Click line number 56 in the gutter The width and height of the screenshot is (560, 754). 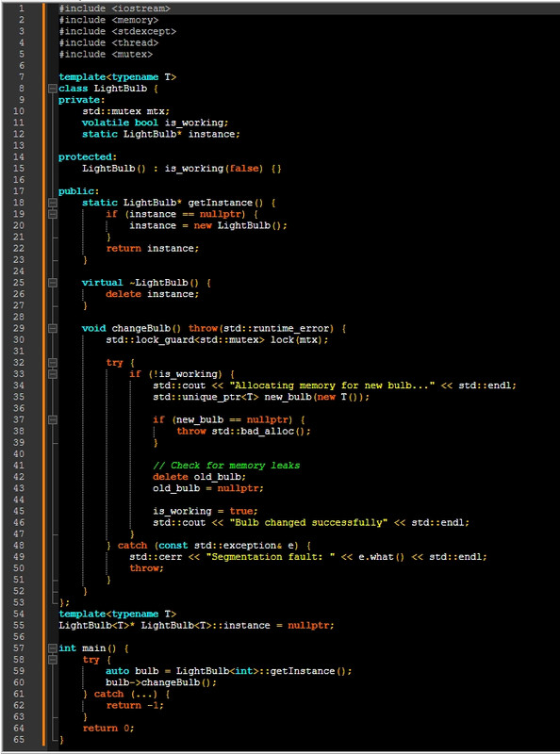pos(19,637)
